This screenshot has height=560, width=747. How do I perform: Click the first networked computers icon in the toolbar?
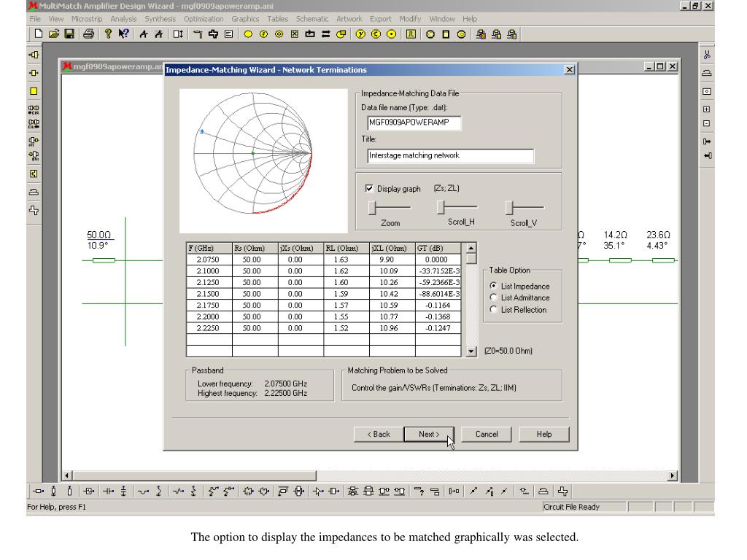click(481, 34)
